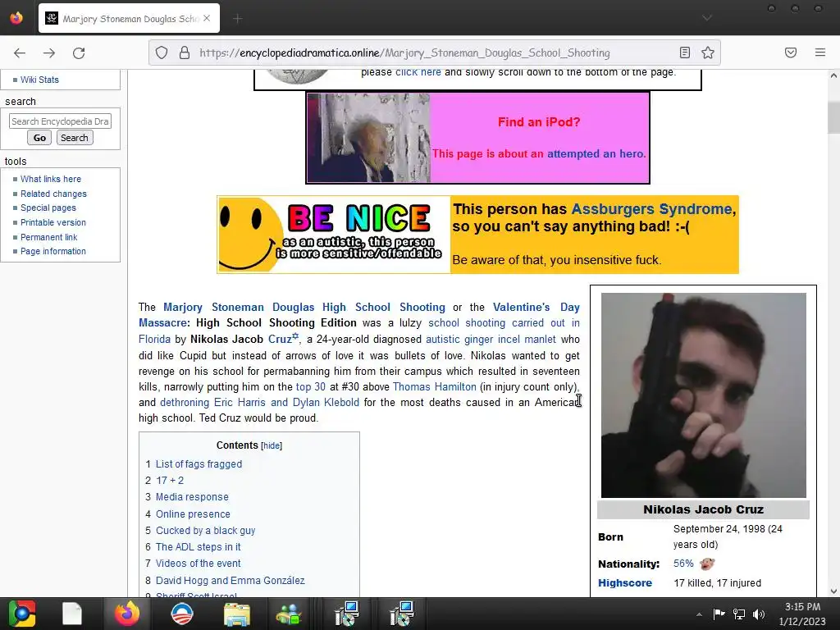This screenshot has width=840, height=630.
Task: Open the volume speaker tray icon
Action: [759, 614]
